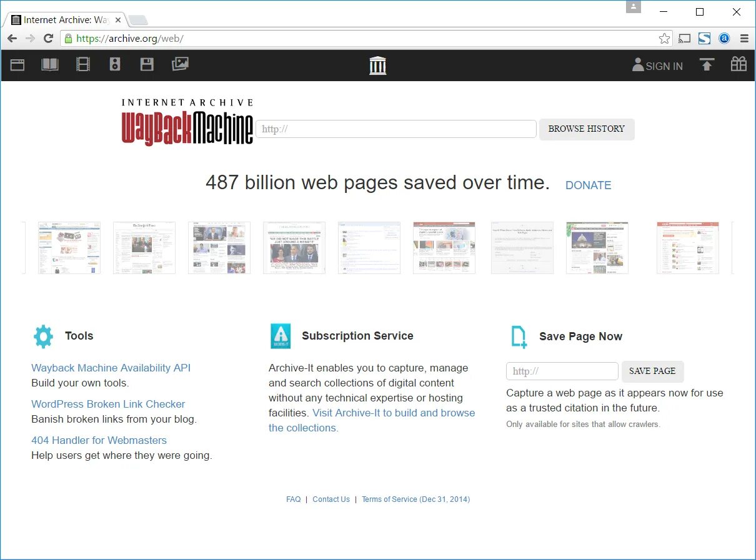Viewport: 756px width, 560px height.
Task: Open the Video (film strip) section icon
Action: point(83,64)
